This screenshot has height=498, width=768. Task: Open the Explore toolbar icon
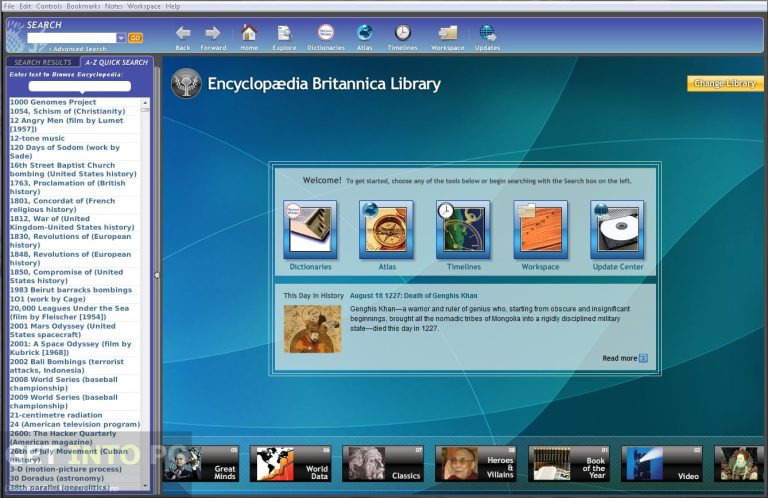pyautogui.click(x=284, y=37)
